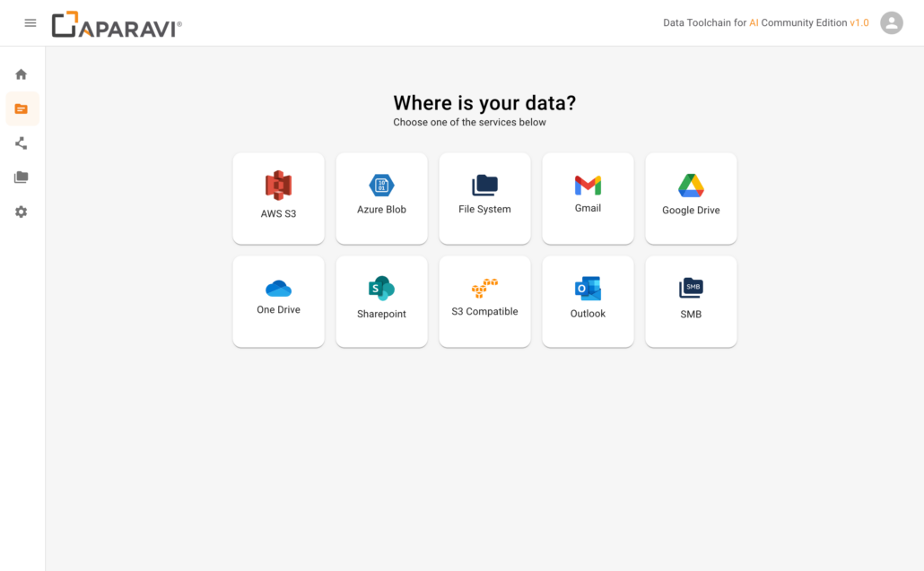This screenshot has height=571, width=924.
Task: Choose the Gmail envelope icon
Action: click(588, 186)
